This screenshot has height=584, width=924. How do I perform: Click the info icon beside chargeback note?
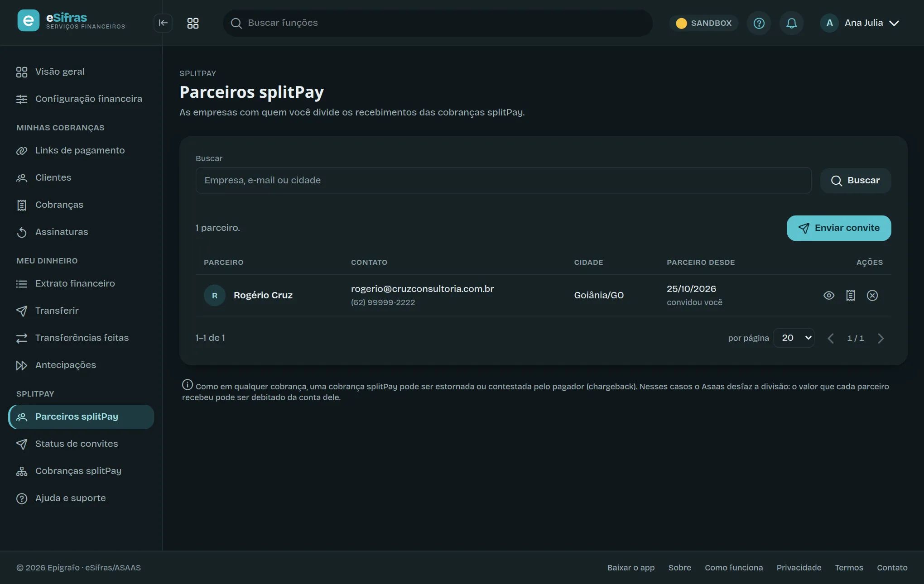point(188,385)
